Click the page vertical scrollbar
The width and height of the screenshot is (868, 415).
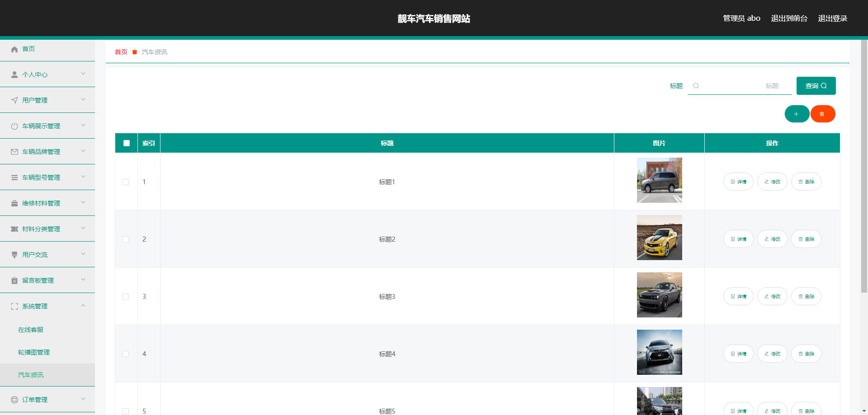[864, 166]
